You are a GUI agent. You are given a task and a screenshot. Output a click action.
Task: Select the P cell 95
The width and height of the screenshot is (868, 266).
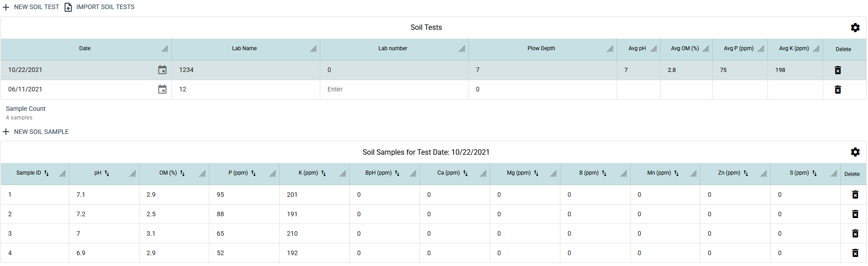click(244, 195)
